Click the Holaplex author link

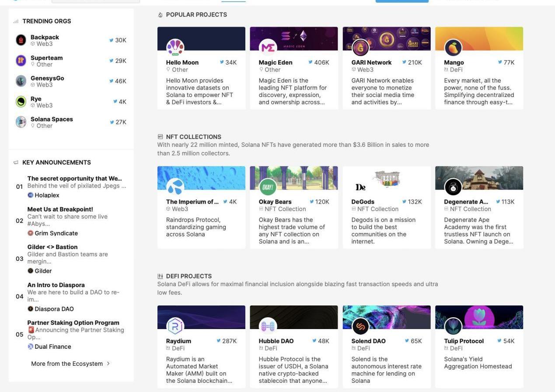pyautogui.click(x=46, y=195)
